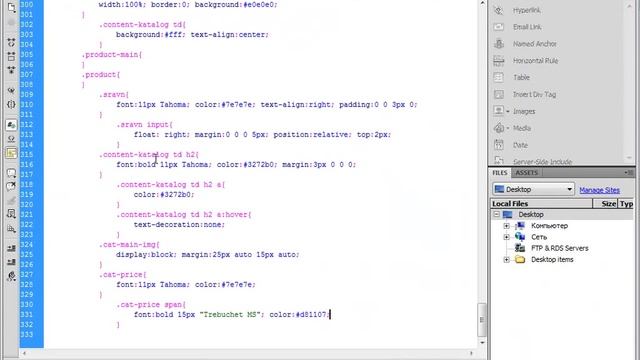The height and width of the screenshot is (360, 640).
Task: Select FTP & RDS Servers in file tree
Action: tap(560, 248)
